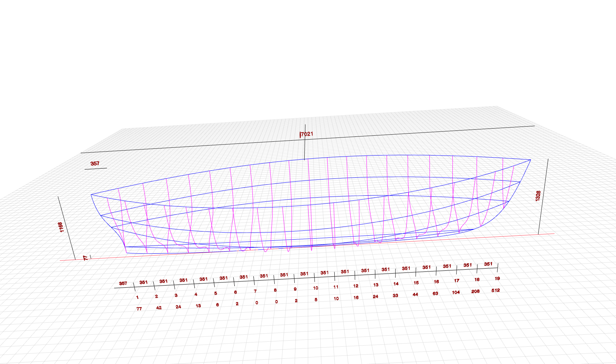Click station number 8 label on ruler
This screenshot has width=616, height=364.
[275, 290]
